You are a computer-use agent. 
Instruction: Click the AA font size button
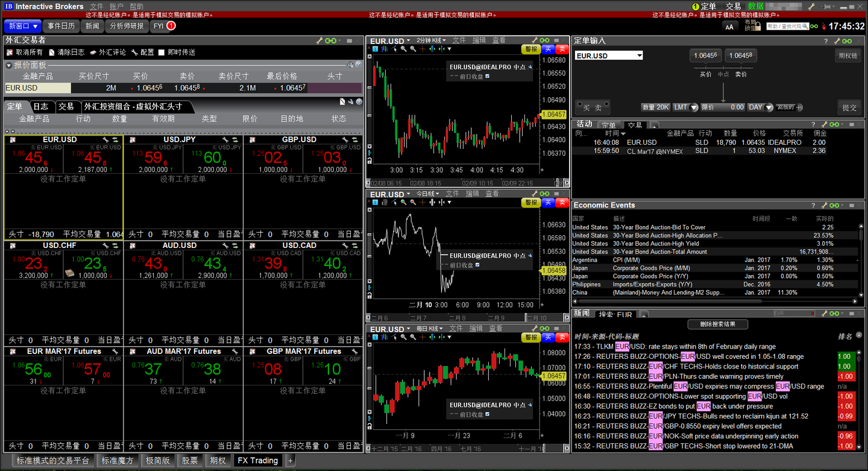point(729,27)
